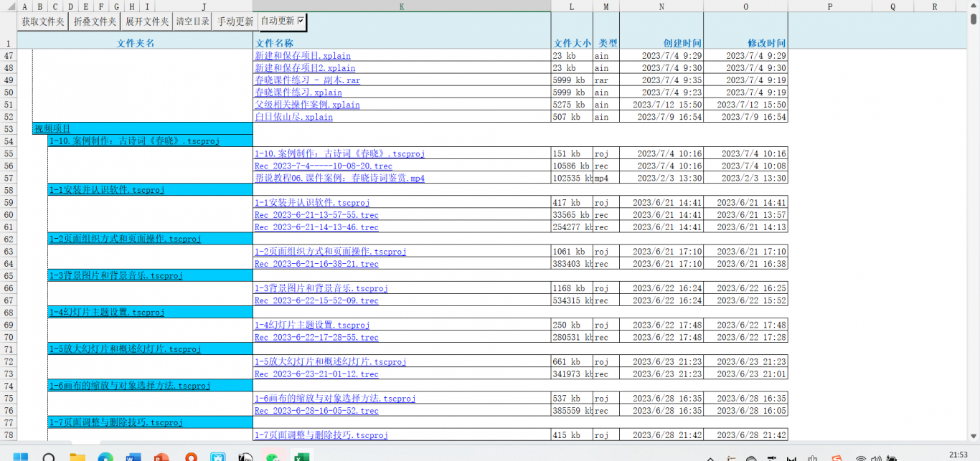Show hidden system tray icons
The width and height of the screenshot is (980, 461).
[x=710, y=457]
